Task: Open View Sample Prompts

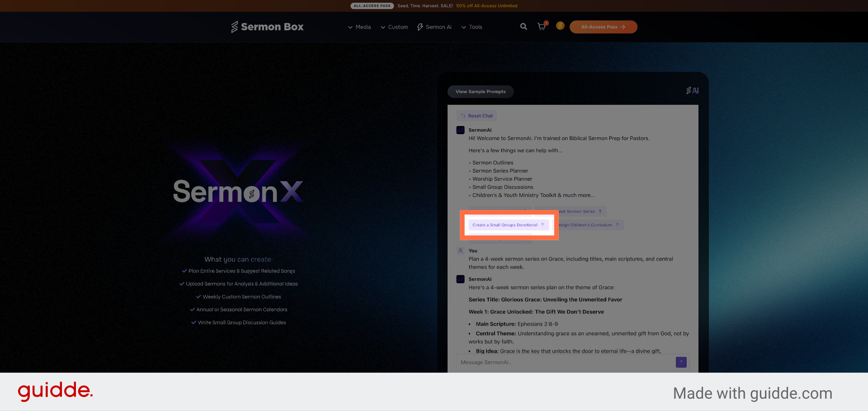Action: pyautogui.click(x=481, y=92)
